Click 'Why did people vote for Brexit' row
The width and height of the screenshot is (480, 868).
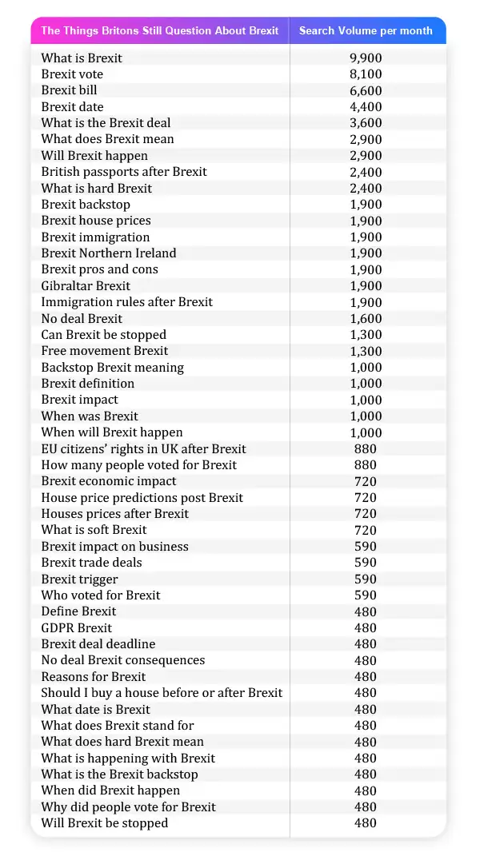238,806
